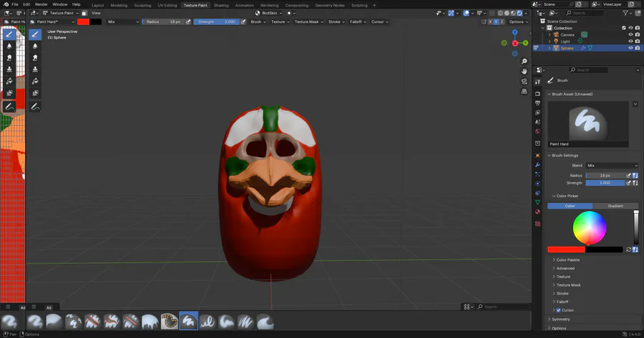Open the Output properties tab icon
Image resolution: width=644 pixels, height=338 pixels.
[x=537, y=103]
